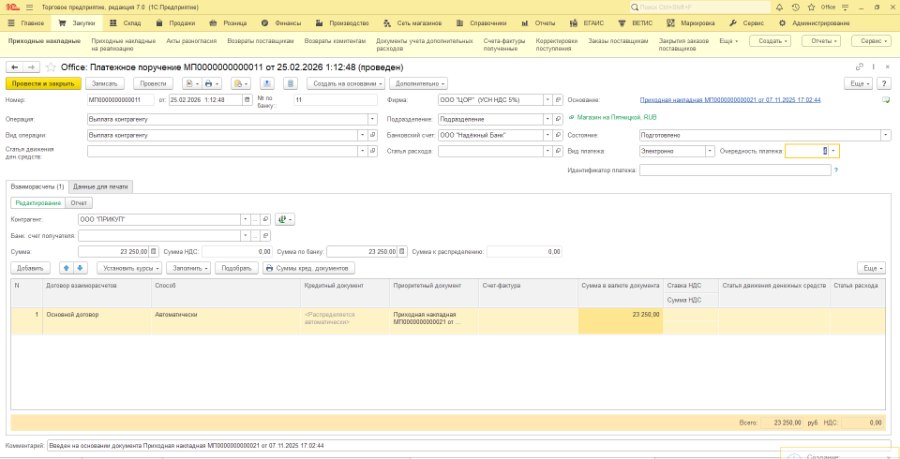The height and width of the screenshot is (459, 900).
Task: Click the Номер field МП0000000000011
Action: pos(121,100)
